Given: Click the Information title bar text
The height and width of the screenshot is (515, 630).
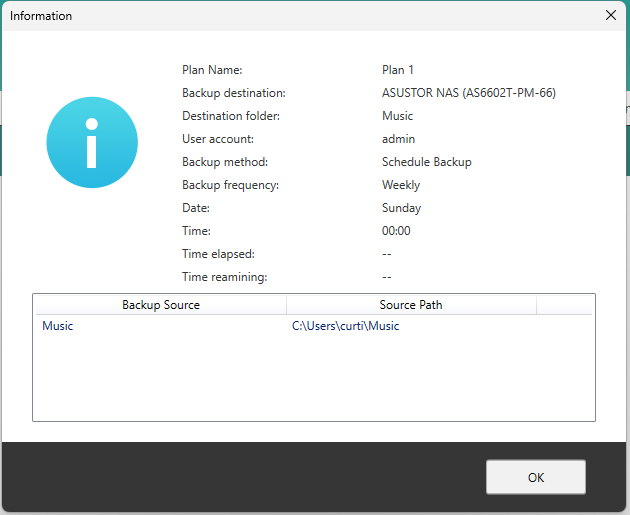Looking at the screenshot, I should click(41, 16).
